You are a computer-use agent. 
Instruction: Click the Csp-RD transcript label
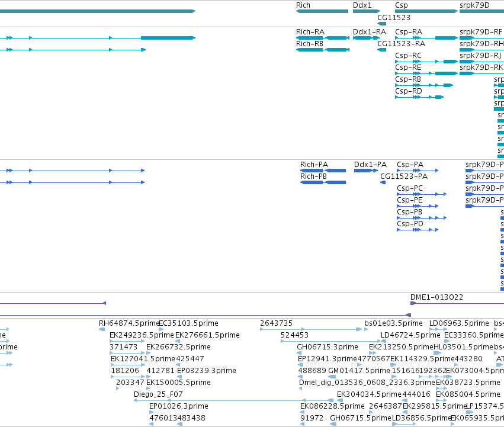[409, 91]
